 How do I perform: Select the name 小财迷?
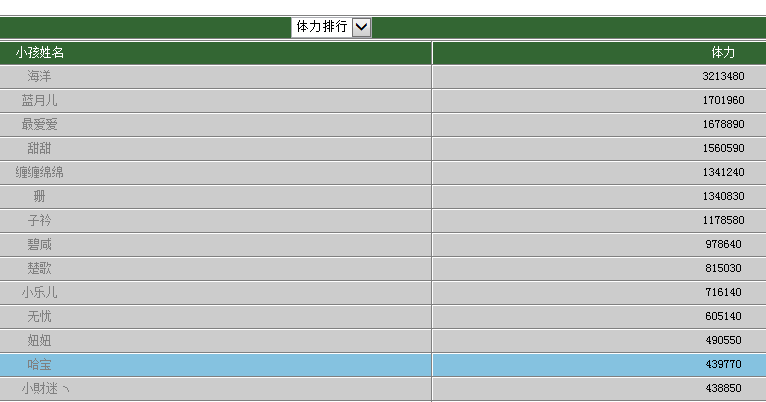[x=45, y=388]
